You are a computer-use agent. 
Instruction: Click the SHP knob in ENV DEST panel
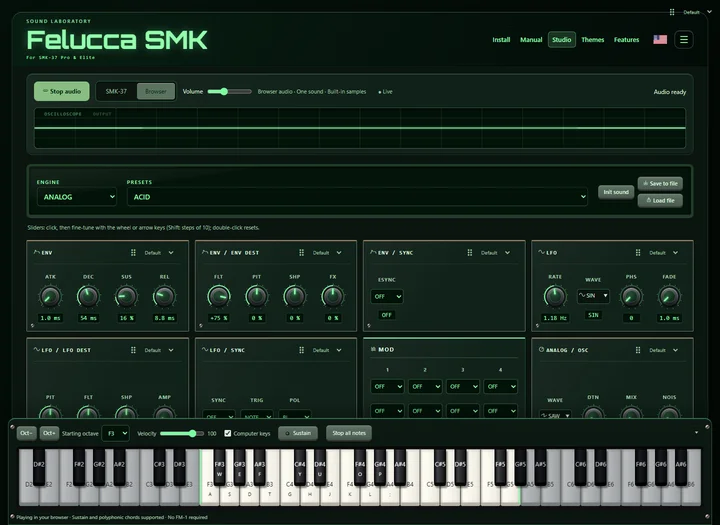[x=295, y=297]
